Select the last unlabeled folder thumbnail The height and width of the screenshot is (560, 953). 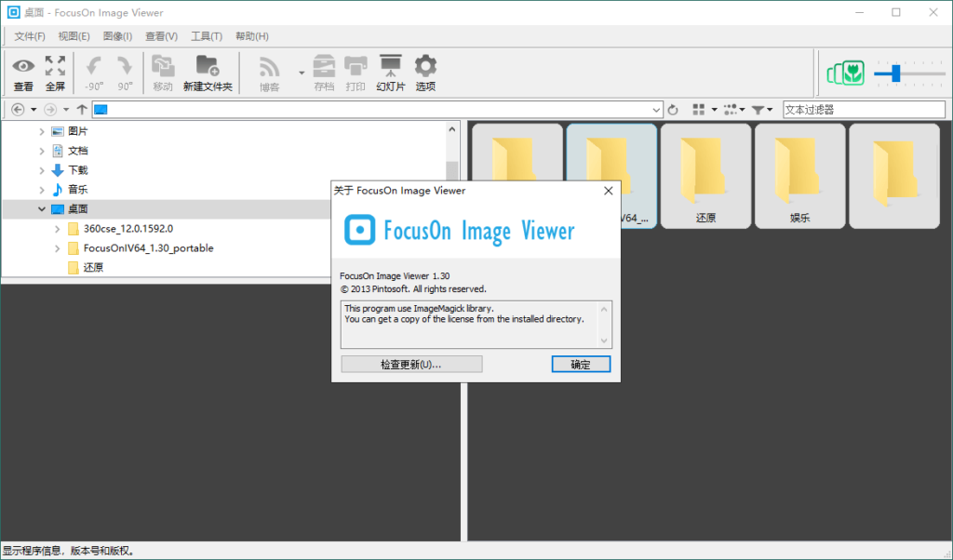[894, 176]
